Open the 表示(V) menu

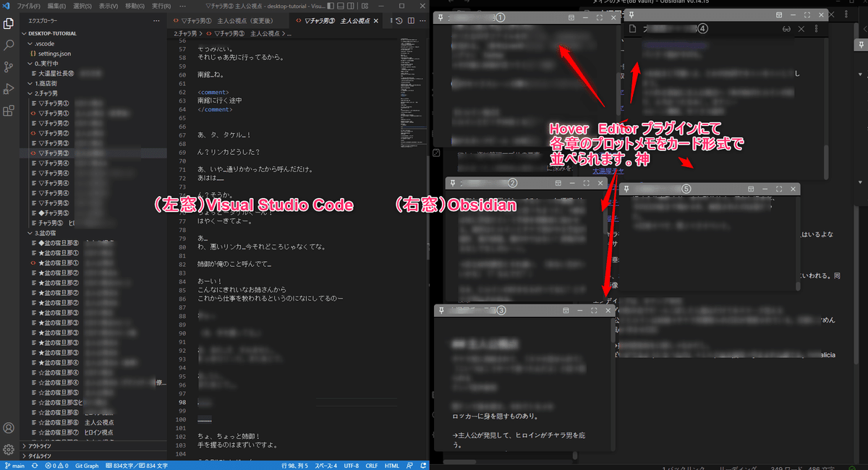click(109, 6)
